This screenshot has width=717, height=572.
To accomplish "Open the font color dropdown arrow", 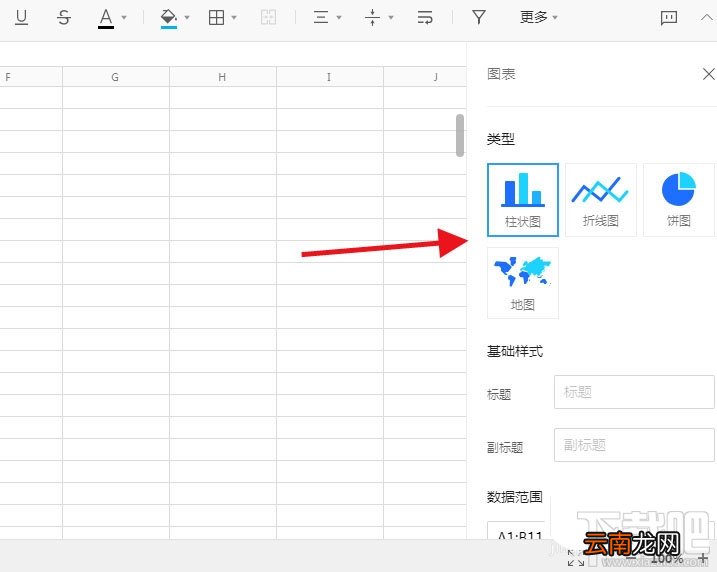I will [x=124, y=18].
